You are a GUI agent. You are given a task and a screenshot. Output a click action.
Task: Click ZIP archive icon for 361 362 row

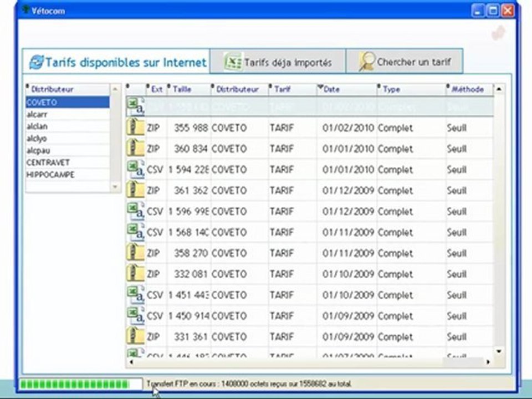[x=136, y=190]
